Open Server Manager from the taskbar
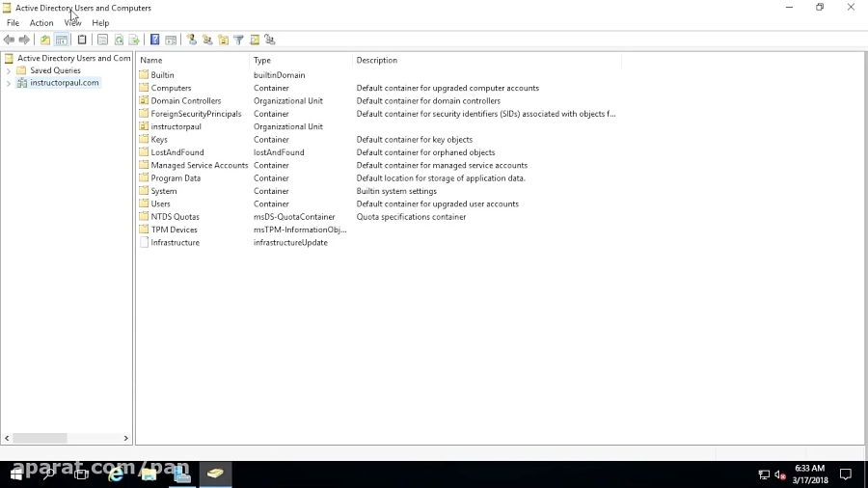Screen dimensions: 868x488 tap(181, 474)
